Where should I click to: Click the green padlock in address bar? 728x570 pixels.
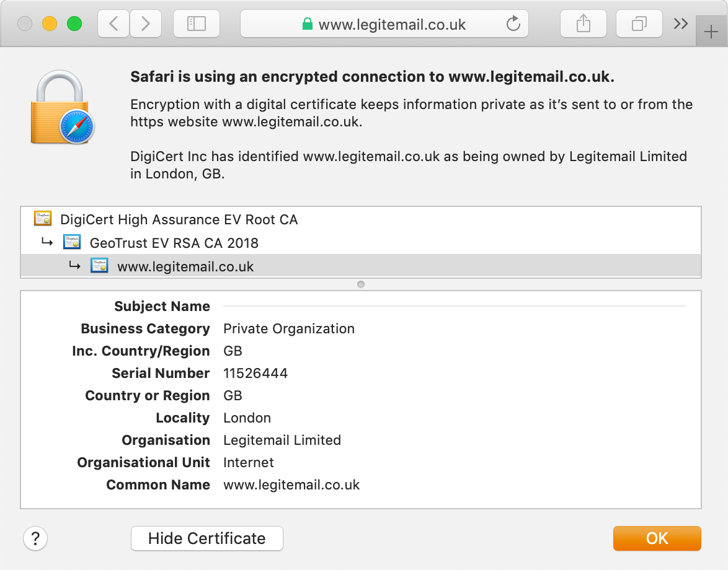(307, 24)
